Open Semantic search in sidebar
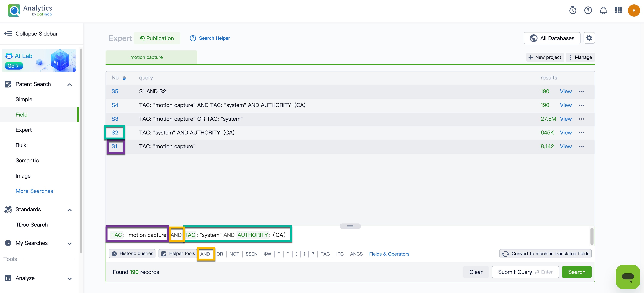Image resolution: width=644 pixels, height=293 pixels. click(27, 160)
